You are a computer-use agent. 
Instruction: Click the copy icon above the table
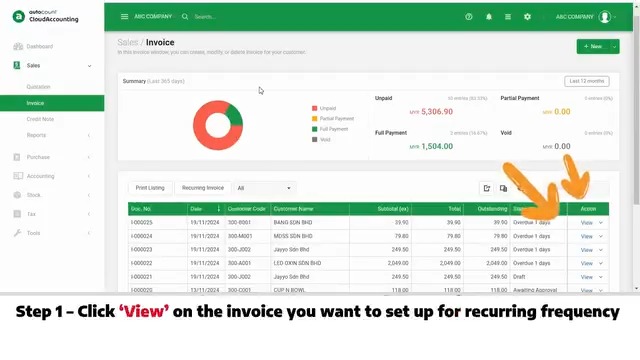pyautogui.click(x=503, y=188)
